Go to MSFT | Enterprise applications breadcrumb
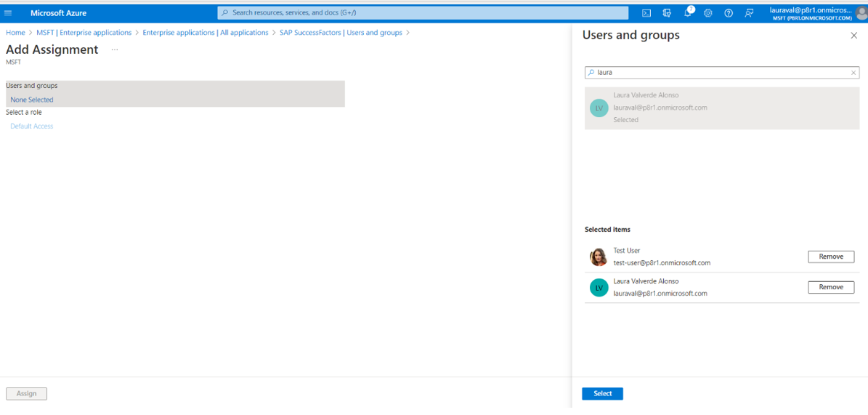 [84, 33]
